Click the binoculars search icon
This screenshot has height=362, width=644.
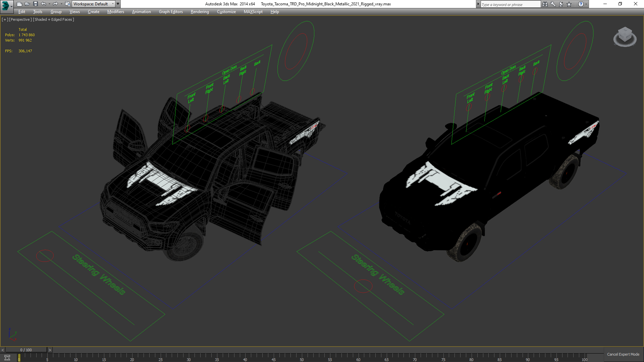[545, 4]
